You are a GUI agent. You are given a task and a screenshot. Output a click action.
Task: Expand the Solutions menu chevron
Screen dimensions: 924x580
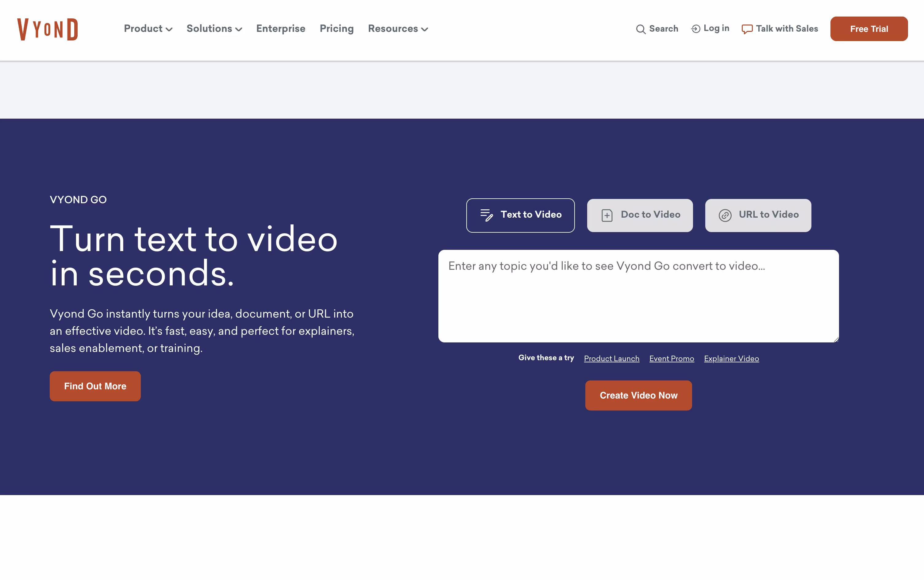click(x=239, y=29)
